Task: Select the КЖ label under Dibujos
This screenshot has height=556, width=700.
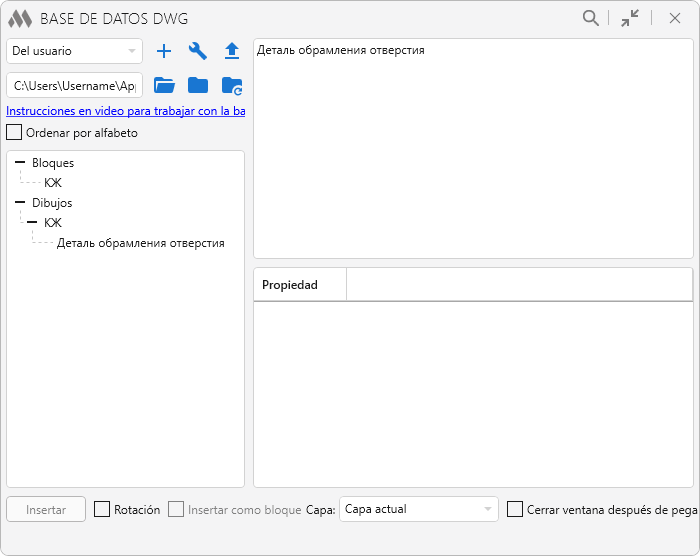Action: pos(53,222)
